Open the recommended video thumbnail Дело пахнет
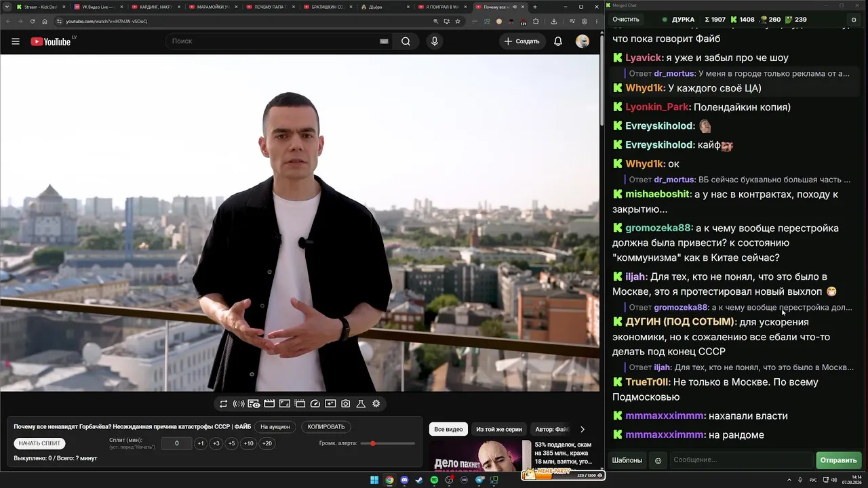This screenshot has width=868, height=488. tap(480, 455)
